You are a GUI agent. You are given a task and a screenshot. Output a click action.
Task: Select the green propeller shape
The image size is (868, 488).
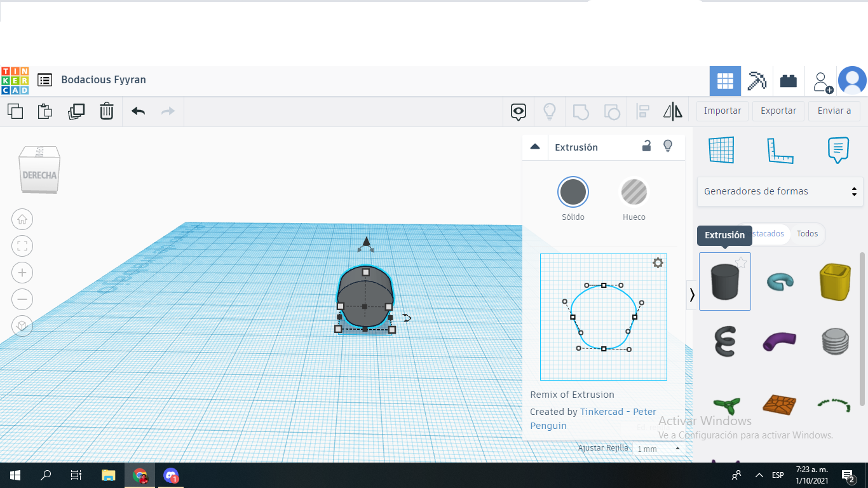[x=726, y=404]
